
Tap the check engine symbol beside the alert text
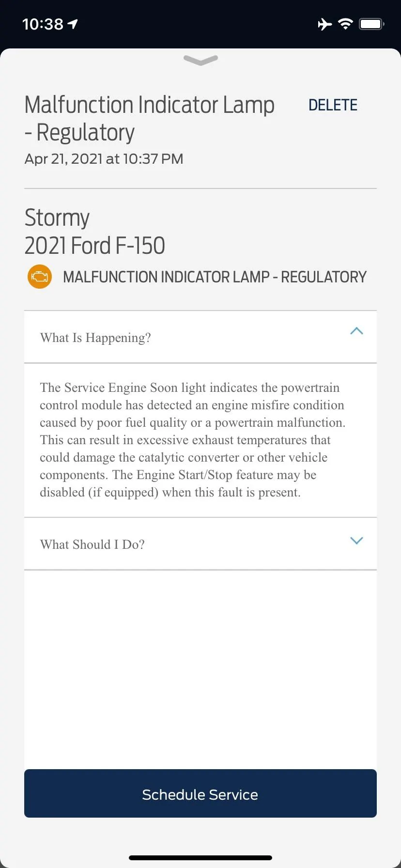(39, 276)
